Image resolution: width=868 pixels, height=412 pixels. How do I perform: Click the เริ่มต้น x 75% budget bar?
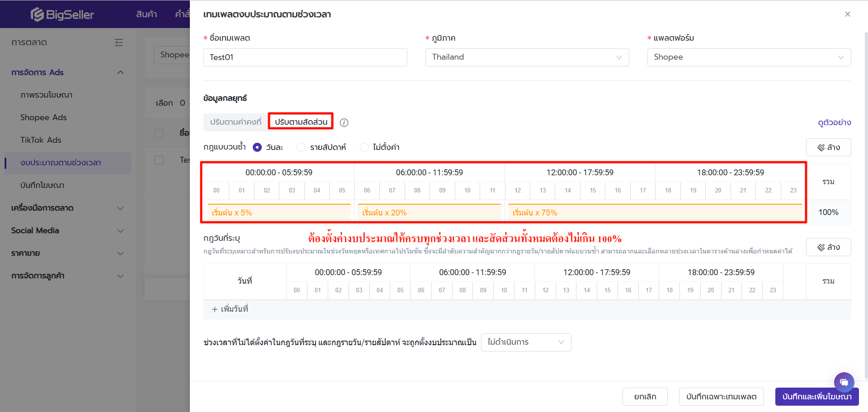[x=655, y=213]
